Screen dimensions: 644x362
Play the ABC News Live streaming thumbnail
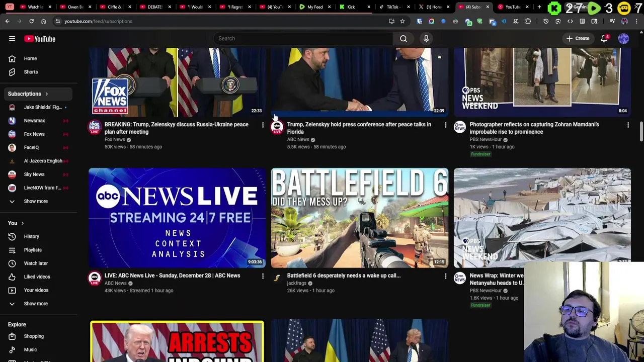coord(177,218)
